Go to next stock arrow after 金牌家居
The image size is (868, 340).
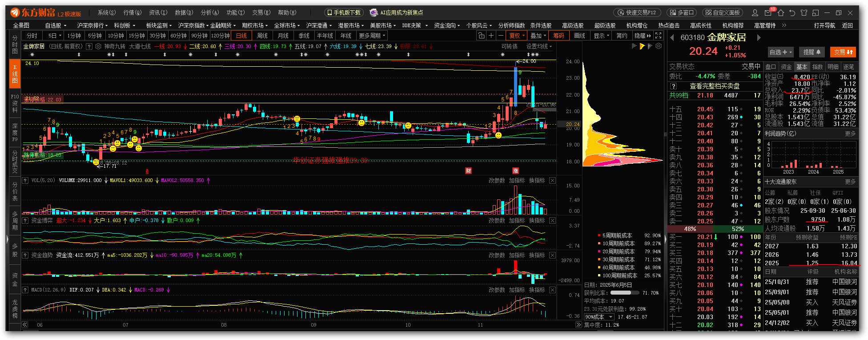(759, 38)
